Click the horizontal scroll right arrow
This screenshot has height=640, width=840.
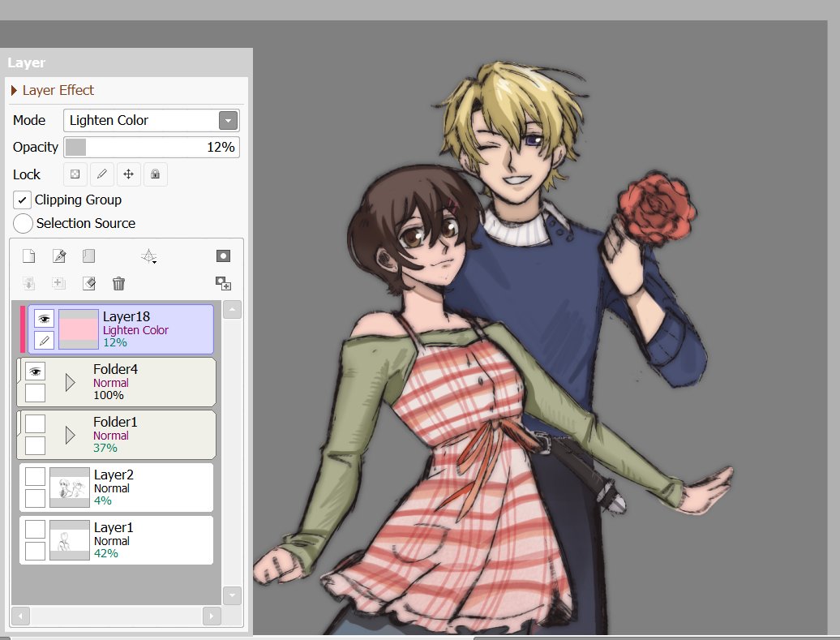point(212,616)
